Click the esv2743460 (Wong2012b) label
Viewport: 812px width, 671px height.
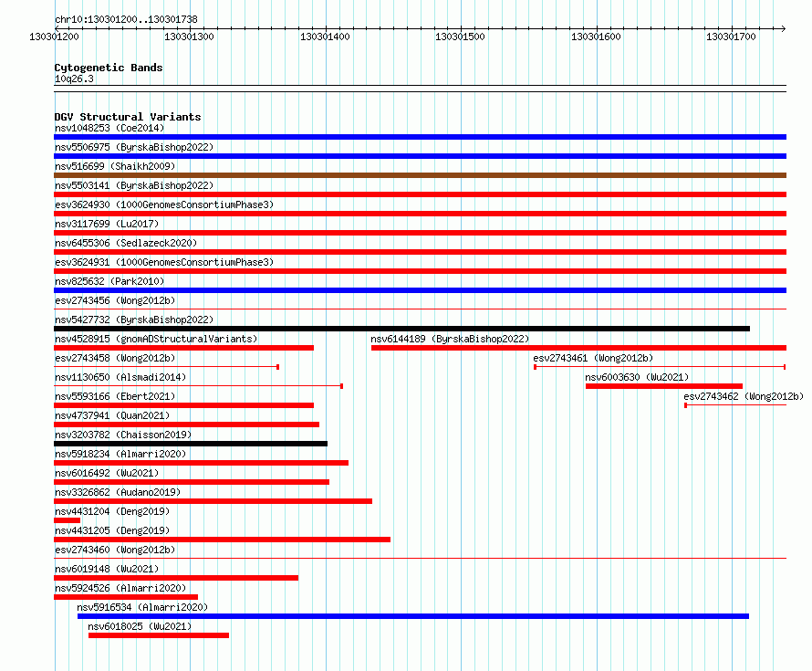coord(115,550)
